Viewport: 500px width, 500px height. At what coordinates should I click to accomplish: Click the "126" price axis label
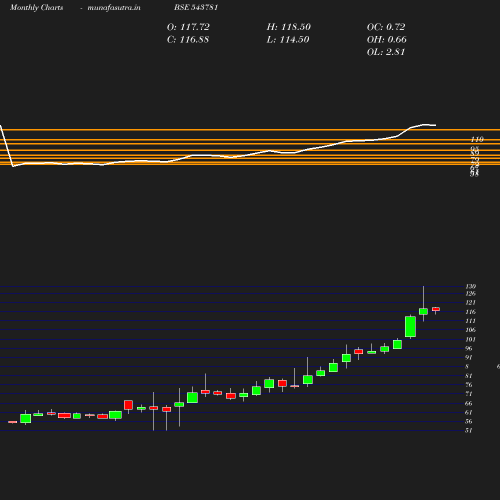point(471,294)
